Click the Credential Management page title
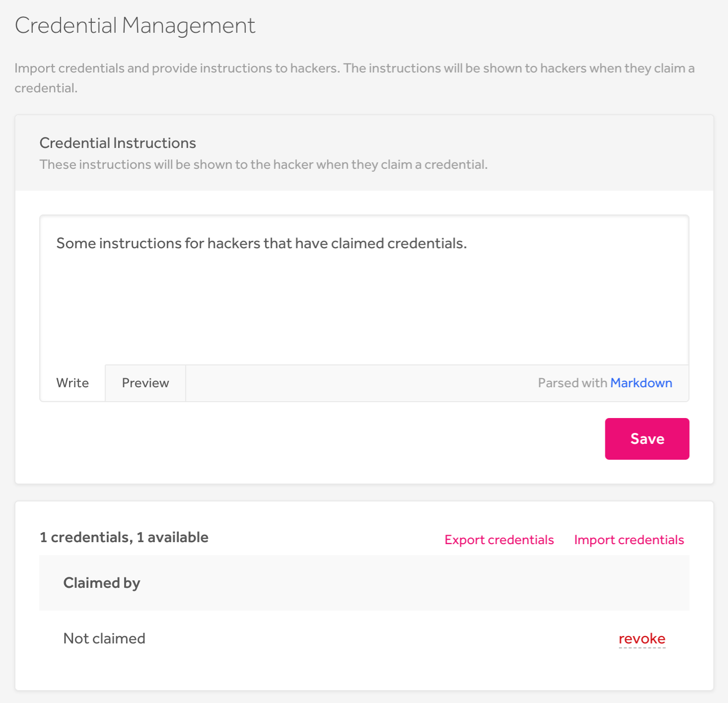 tap(135, 26)
